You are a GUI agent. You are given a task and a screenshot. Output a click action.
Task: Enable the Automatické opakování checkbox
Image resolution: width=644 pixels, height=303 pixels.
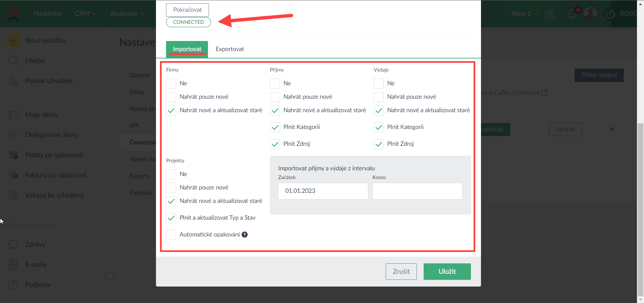pyautogui.click(x=171, y=234)
